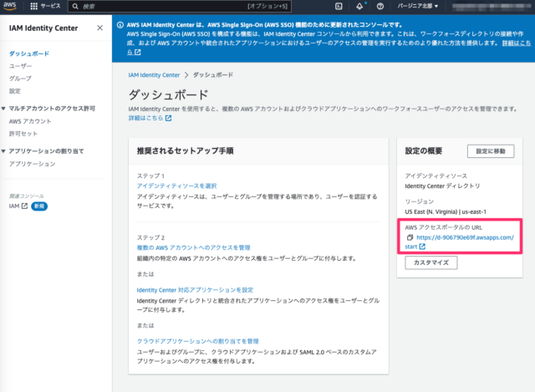535x392 pixels.
Task: Open ユーザー in the side navigation
Action: coord(20,66)
